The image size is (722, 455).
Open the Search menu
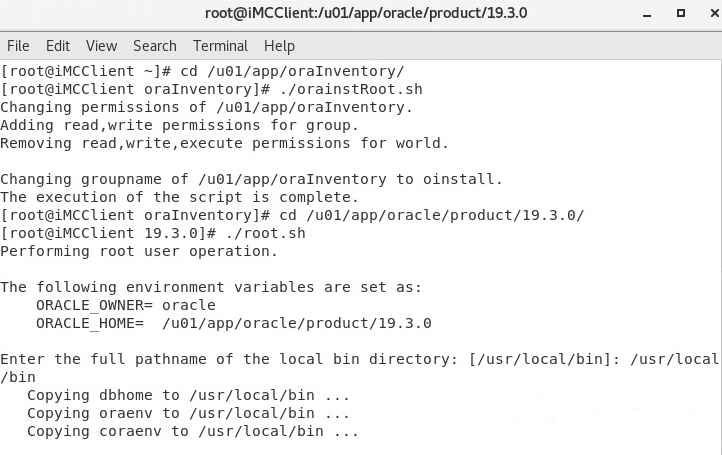tap(155, 46)
